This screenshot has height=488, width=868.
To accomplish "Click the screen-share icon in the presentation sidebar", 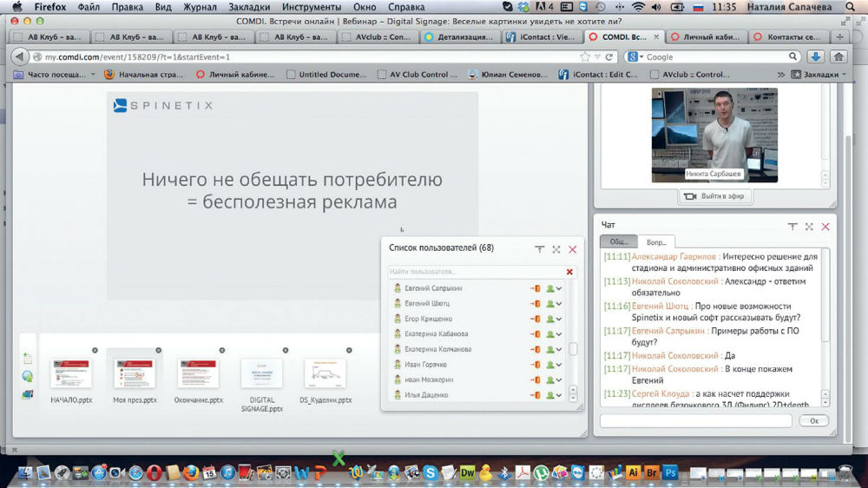I will pyautogui.click(x=27, y=394).
